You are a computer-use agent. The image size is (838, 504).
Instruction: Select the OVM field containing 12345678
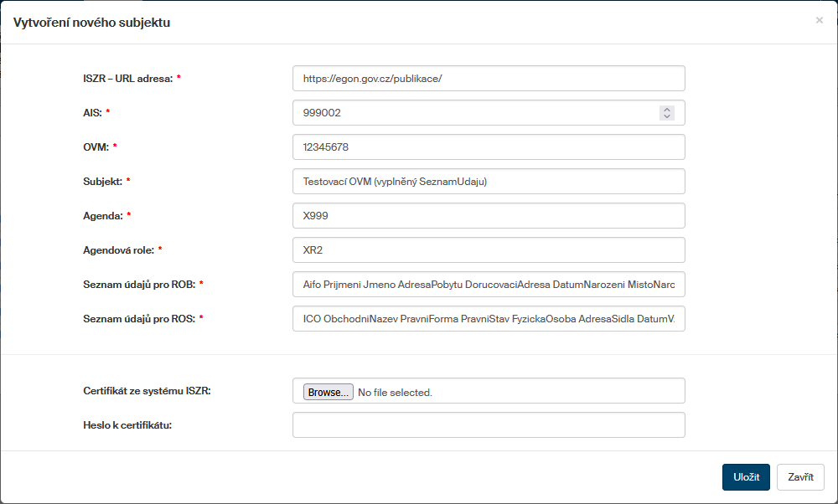[488, 147]
